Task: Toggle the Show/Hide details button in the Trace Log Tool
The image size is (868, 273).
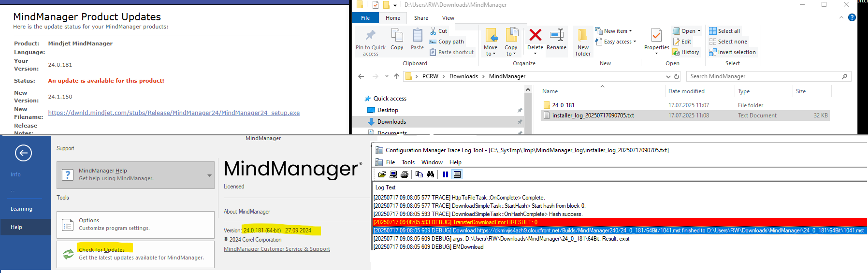Action: [x=457, y=174]
